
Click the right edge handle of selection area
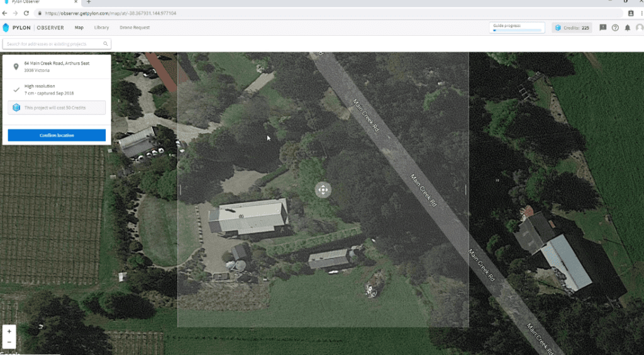coord(465,189)
